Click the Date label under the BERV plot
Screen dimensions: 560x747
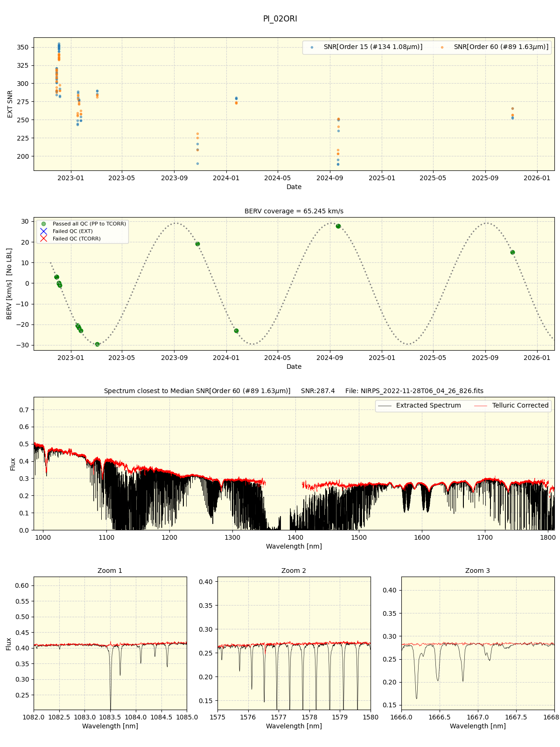(x=294, y=366)
